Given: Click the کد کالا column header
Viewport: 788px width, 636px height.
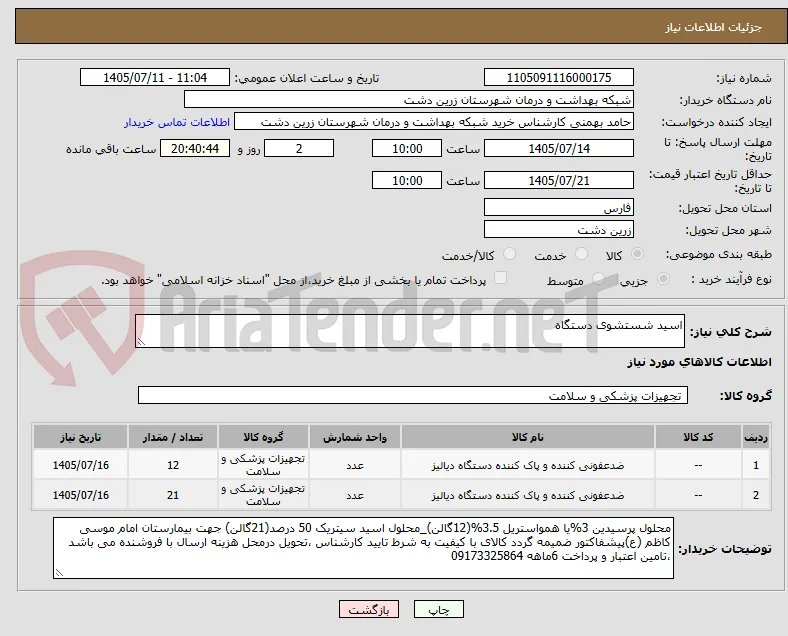Looking at the screenshot, I should click(698, 437).
